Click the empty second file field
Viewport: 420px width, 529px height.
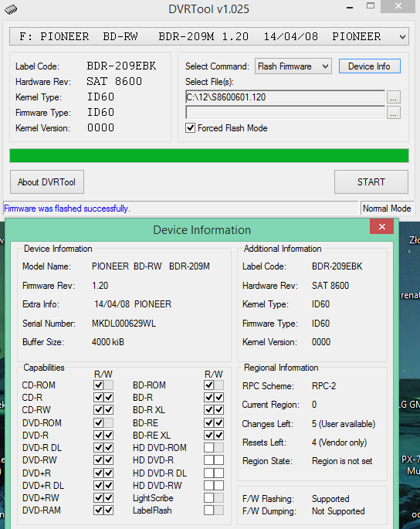pos(285,113)
